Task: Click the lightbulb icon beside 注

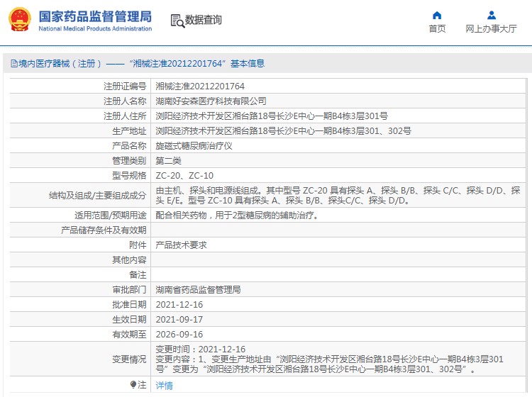Action: pos(133,384)
